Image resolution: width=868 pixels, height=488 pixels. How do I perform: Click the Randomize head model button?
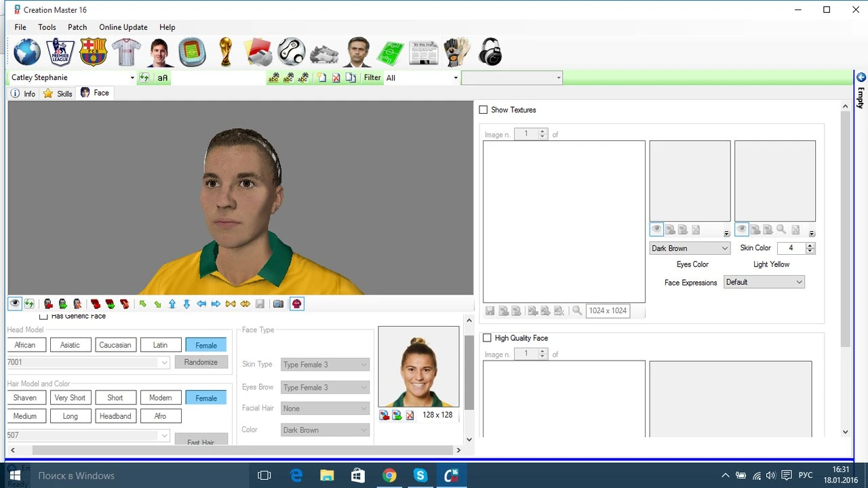click(x=201, y=361)
